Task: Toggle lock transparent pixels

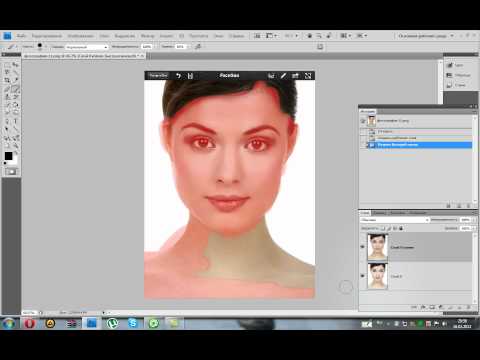Action: tap(383, 228)
